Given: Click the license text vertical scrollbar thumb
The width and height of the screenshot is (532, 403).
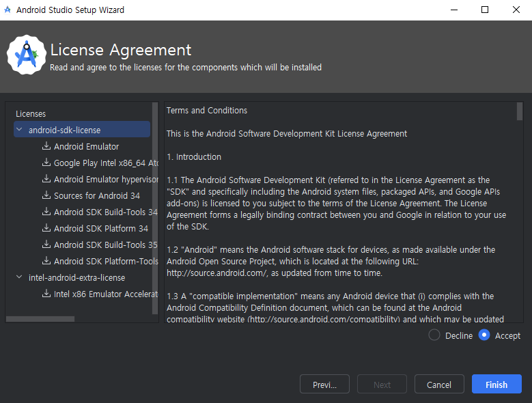Looking at the screenshot, I should (x=520, y=111).
